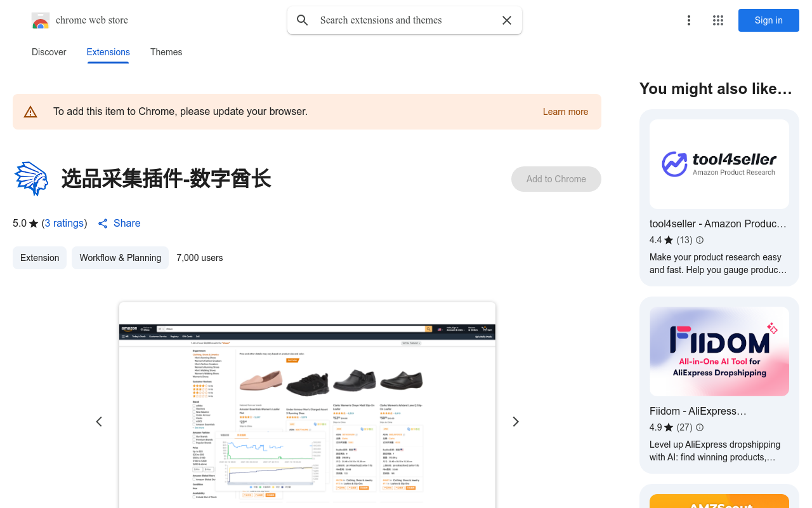Open the Learn more link
The height and width of the screenshot is (508, 812).
565,112
